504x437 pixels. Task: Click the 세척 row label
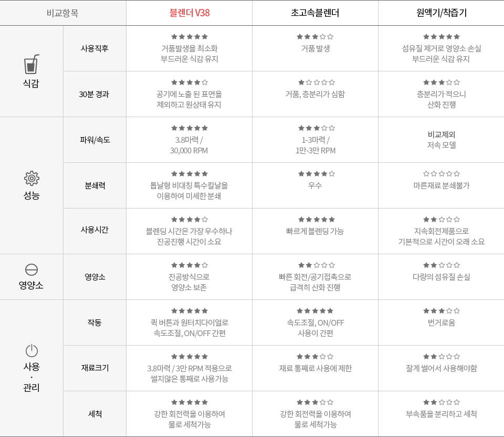point(95,413)
